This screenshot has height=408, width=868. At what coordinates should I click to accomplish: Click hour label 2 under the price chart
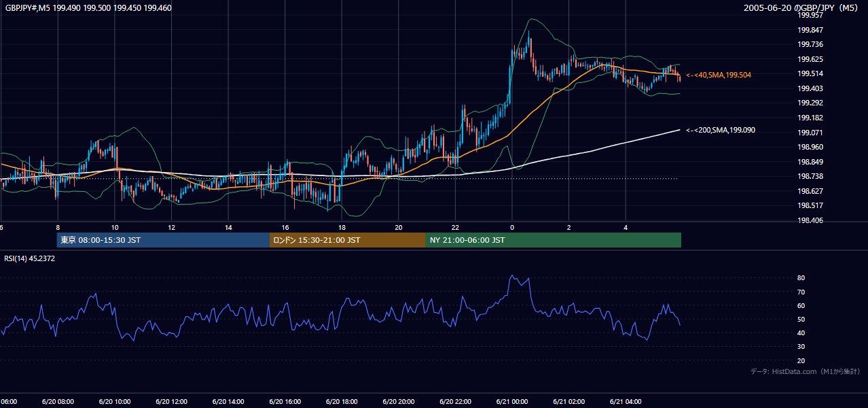[569, 228]
